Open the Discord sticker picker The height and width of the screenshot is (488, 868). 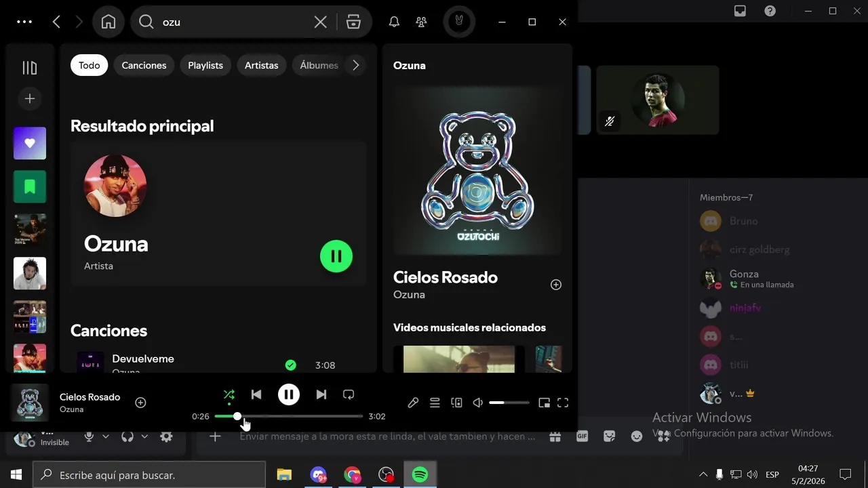[x=610, y=437]
